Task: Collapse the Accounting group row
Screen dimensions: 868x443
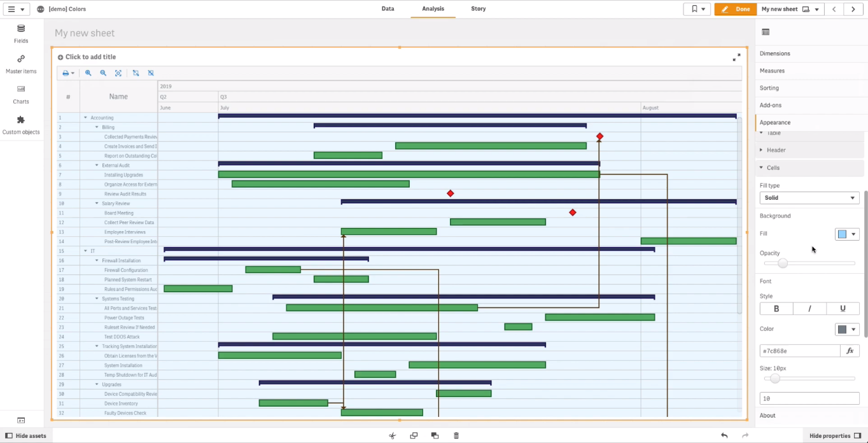Action: pyautogui.click(x=86, y=118)
